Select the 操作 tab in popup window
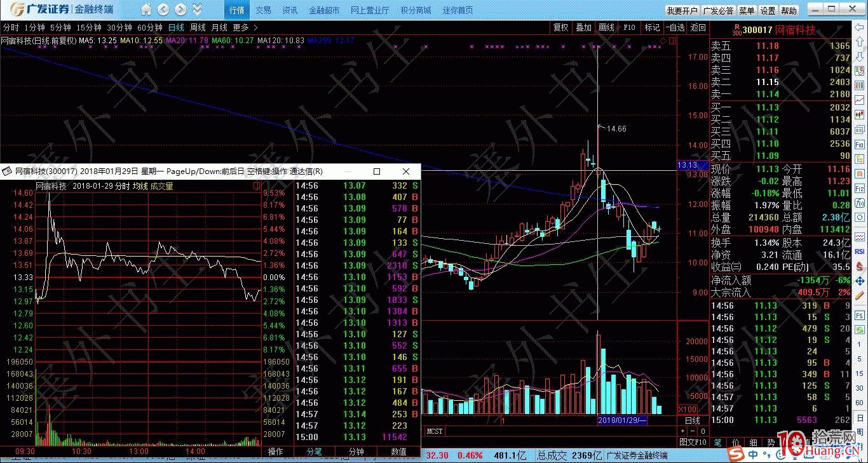Screen dimensions: 868x463 click(275, 452)
